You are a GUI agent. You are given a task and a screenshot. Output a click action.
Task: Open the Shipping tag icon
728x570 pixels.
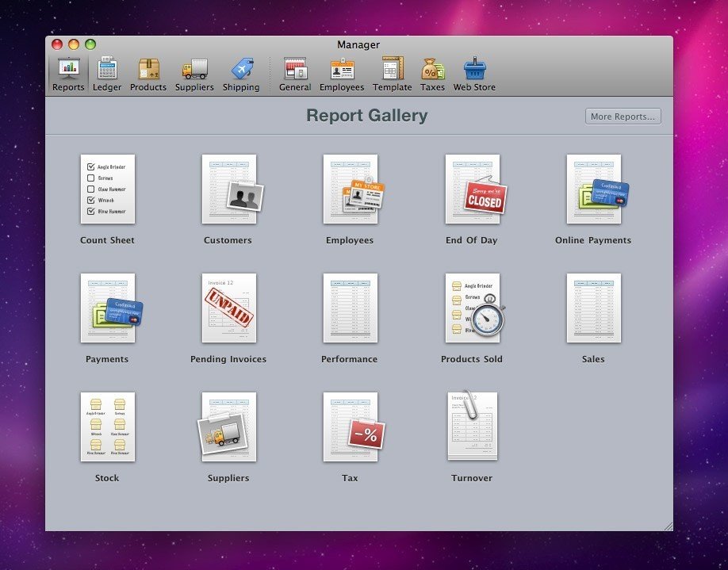242,68
